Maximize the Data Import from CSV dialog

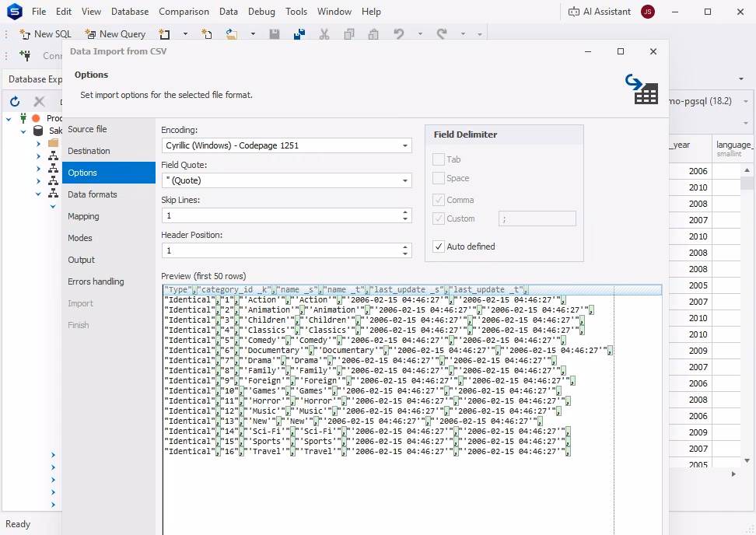621,51
